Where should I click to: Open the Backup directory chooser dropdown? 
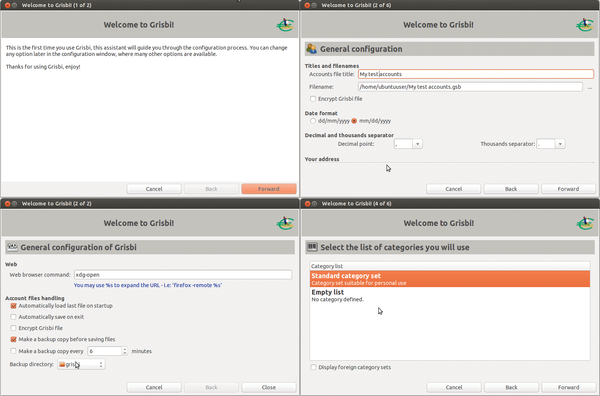81,364
